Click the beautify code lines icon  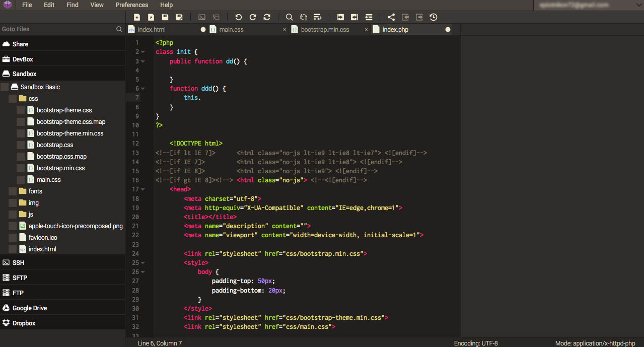click(x=369, y=17)
